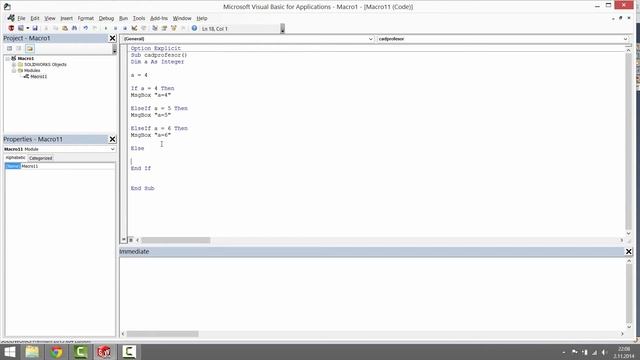This screenshot has width=640, height=360.
Task: Open Find with the binoculars icon
Action: pos(74,28)
